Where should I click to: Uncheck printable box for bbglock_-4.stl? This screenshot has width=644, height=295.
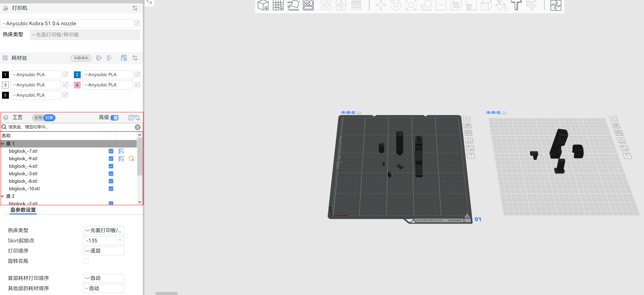point(111,166)
